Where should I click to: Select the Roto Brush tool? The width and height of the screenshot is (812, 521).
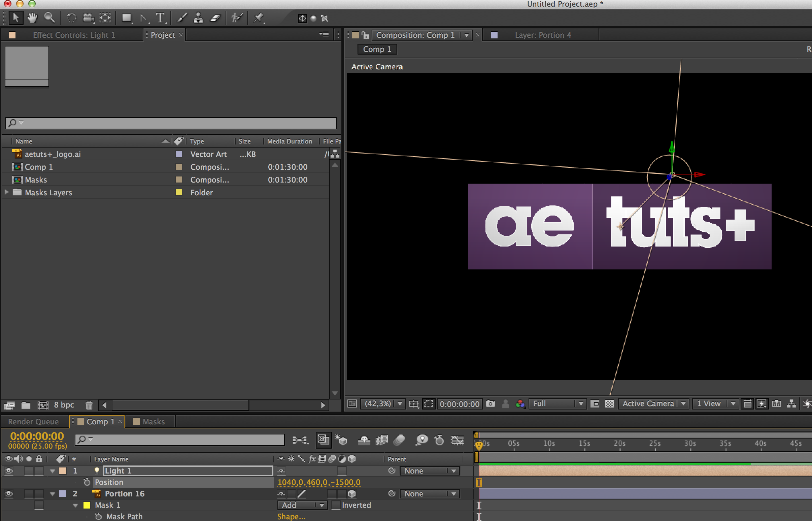coord(237,18)
